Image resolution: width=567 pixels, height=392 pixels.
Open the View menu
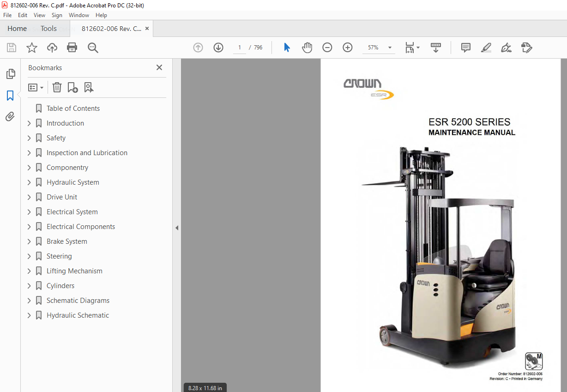point(39,15)
